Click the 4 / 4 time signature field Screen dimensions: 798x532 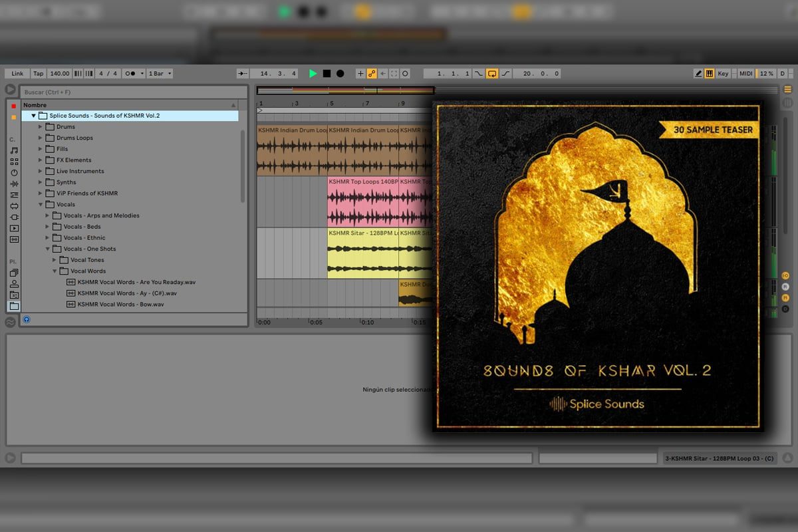tap(108, 74)
